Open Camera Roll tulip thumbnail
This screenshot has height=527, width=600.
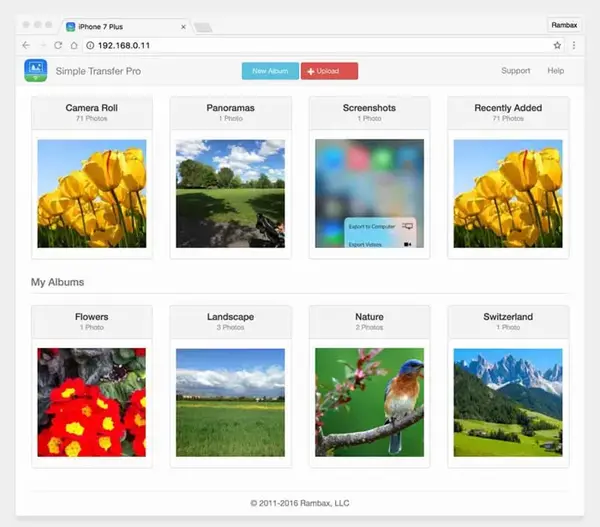tap(92, 194)
